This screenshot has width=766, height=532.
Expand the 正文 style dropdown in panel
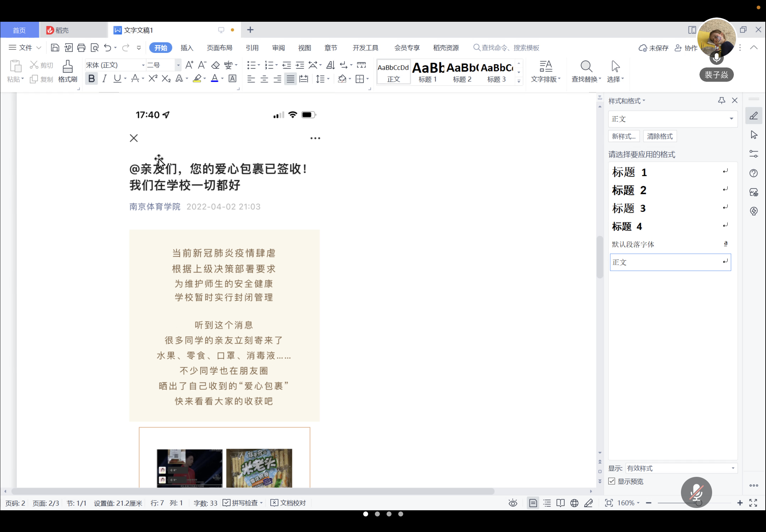[731, 119]
